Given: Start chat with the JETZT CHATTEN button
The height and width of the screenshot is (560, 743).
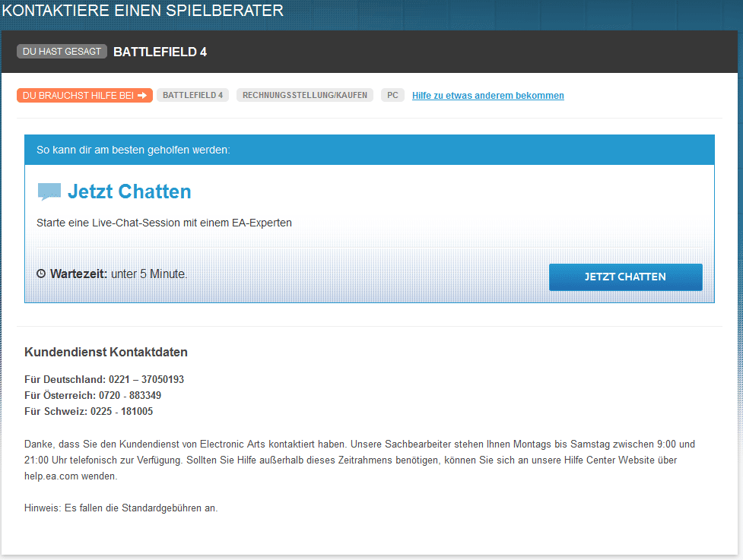Looking at the screenshot, I should pos(625,277).
